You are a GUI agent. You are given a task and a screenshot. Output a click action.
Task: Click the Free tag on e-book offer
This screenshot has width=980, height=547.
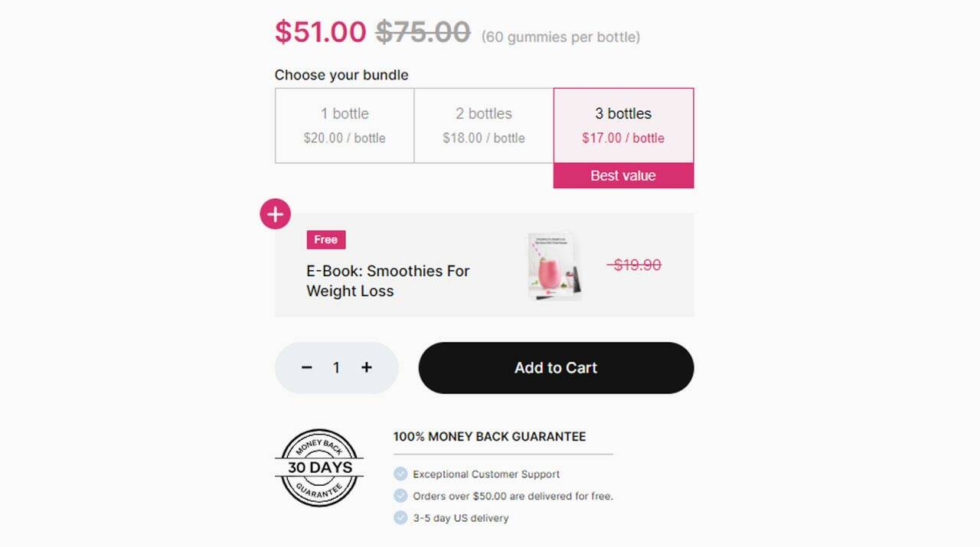[326, 240]
